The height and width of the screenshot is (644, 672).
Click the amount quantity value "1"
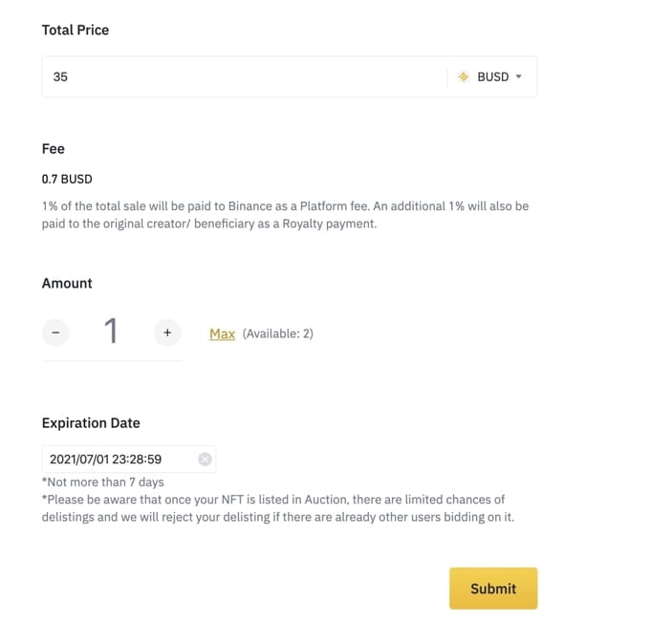click(111, 332)
